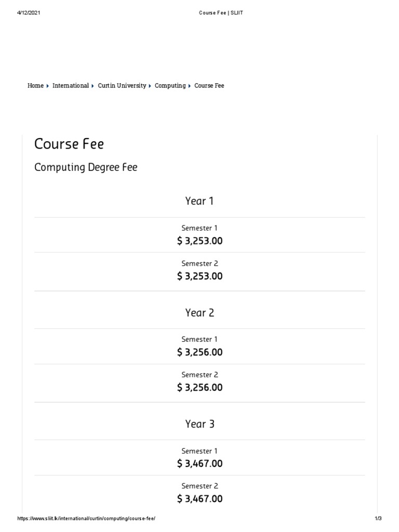The height and width of the screenshot is (532, 399).
Task: Select the Year 3 section header
Action: point(199,424)
